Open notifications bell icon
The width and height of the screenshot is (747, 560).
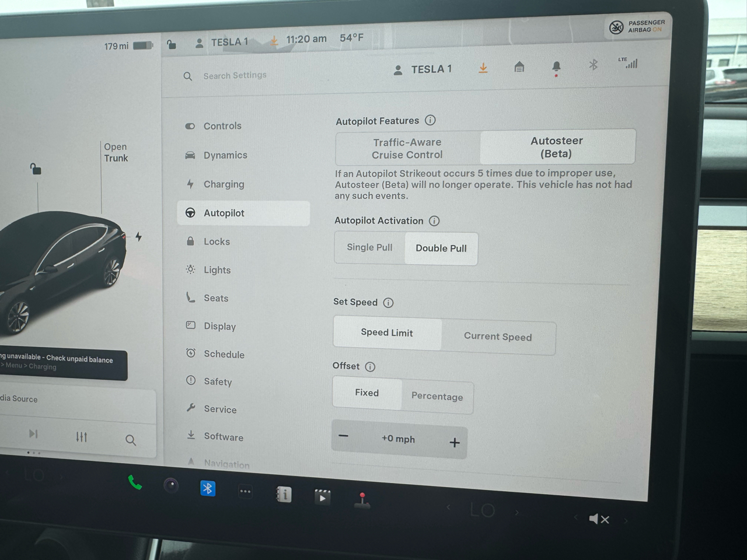point(556,66)
